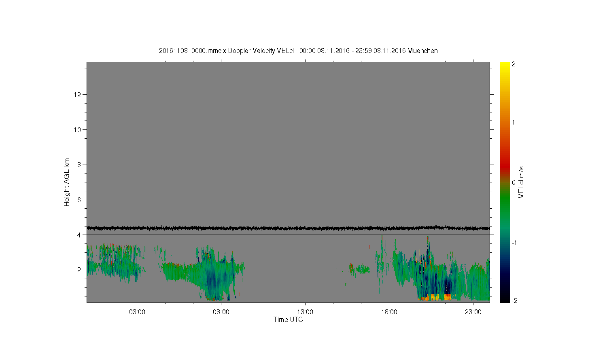This screenshot has height=364, width=607.
Task: Select the "23:00" time tick label
Action: click(473, 312)
